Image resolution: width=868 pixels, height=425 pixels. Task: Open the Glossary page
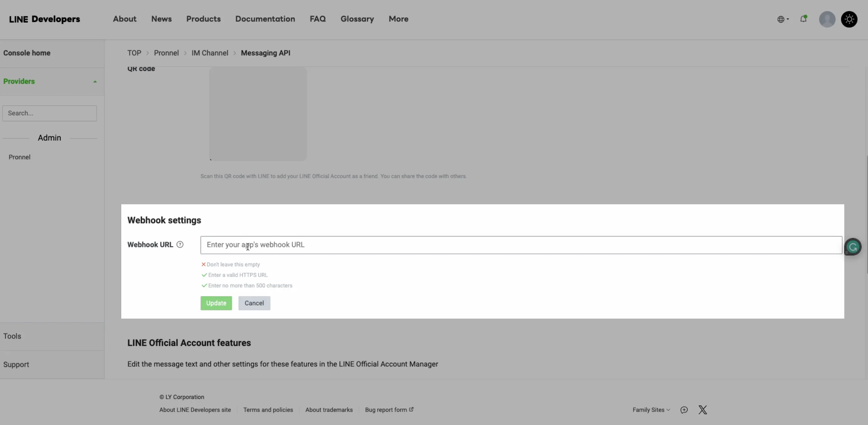(357, 19)
